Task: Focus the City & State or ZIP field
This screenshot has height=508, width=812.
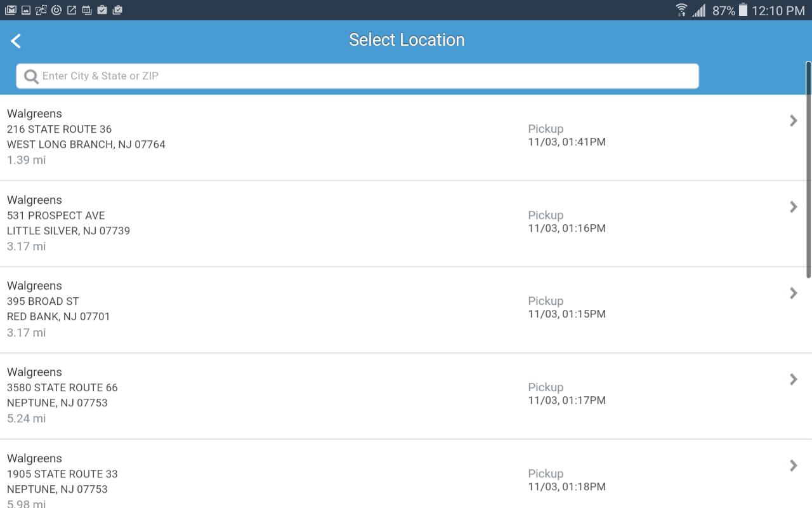Action: click(x=357, y=76)
